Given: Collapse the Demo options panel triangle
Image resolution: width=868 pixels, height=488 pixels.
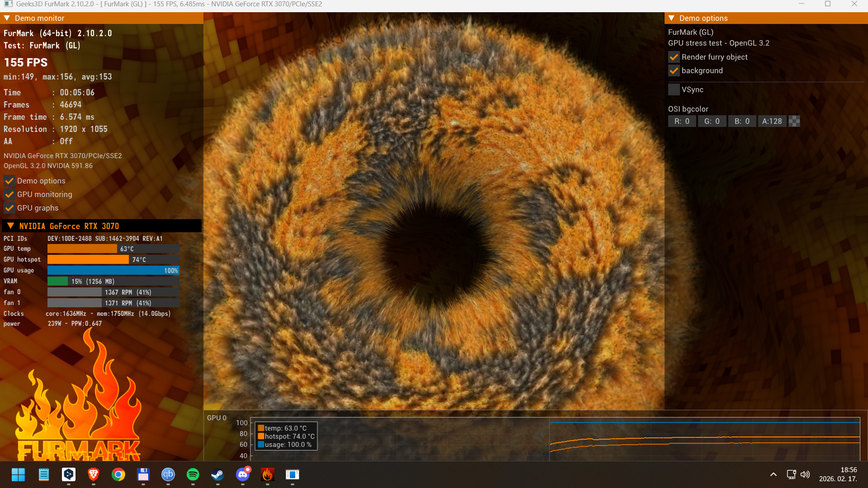Looking at the screenshot, I should pyautogui.click(x=671, y=18).
